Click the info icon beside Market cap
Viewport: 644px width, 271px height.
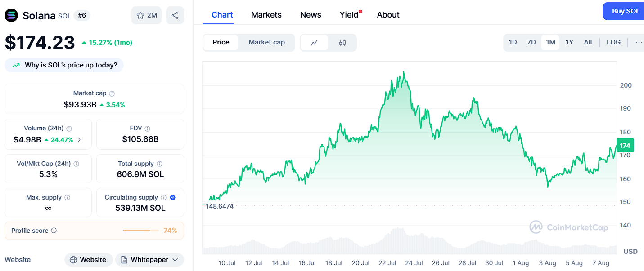[x=113, y=93]
